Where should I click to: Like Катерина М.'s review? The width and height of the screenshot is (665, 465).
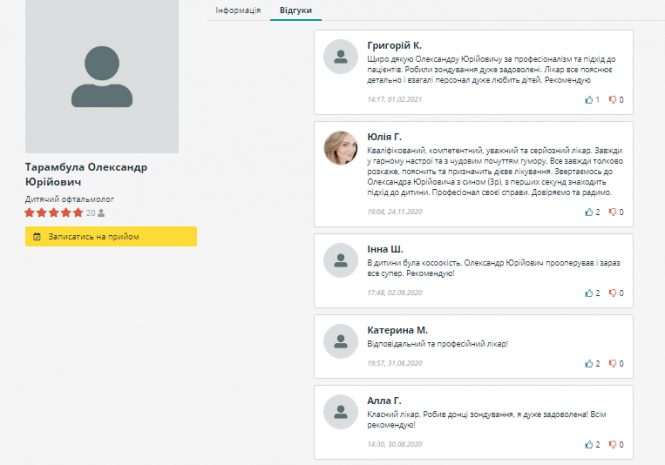[589, 363]
